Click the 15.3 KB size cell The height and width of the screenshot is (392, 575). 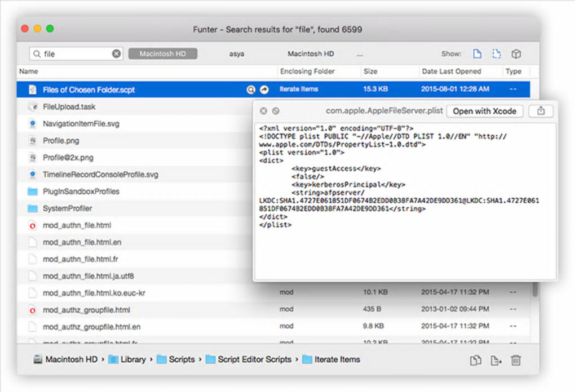tap(375, 89)
